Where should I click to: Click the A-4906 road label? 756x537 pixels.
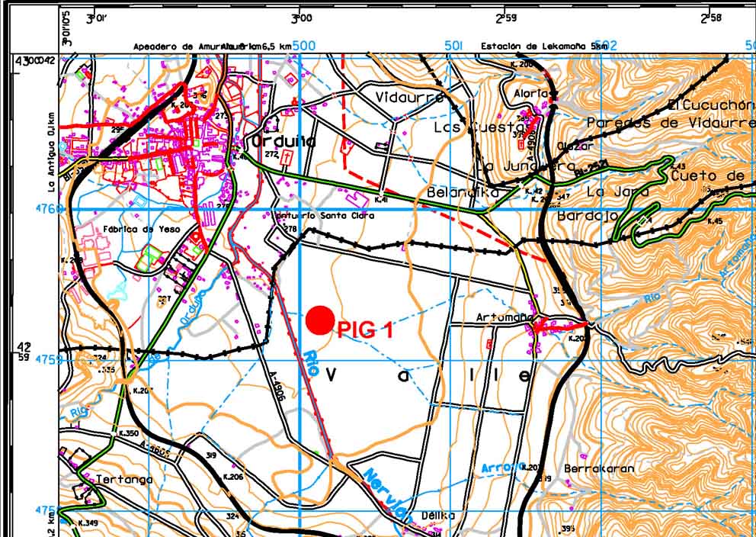tap(280, 387)
